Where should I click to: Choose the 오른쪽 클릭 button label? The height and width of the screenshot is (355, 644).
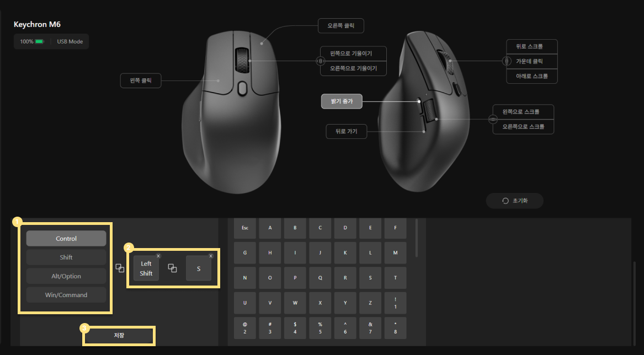tap(341, 25)
